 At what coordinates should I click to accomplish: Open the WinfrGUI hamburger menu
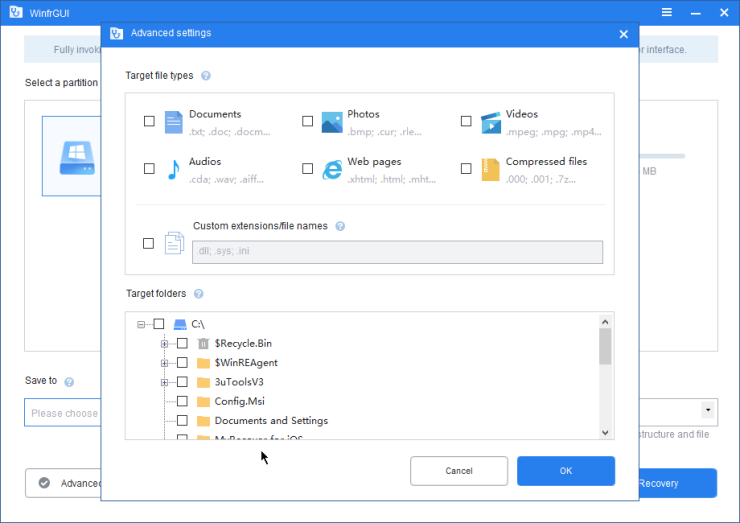[666, 12]
